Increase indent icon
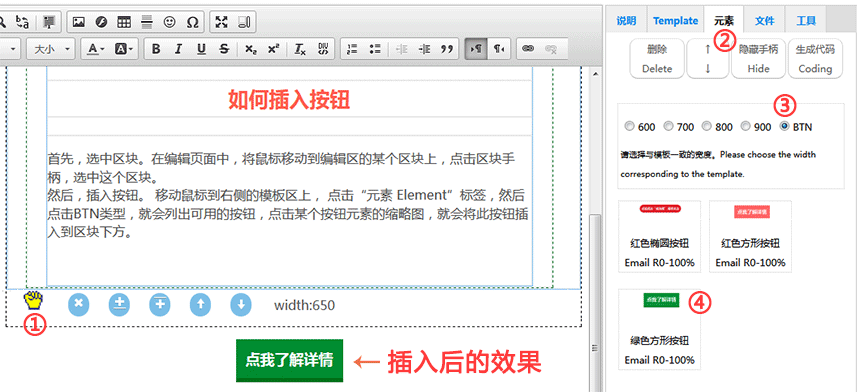Image resolution: width=860 pixels, height=392 pixels. (425, 49)
